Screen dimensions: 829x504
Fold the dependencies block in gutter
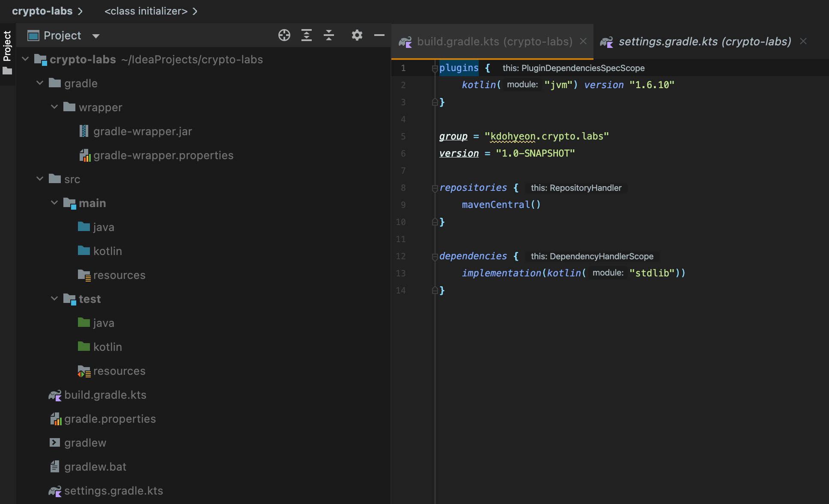click(435, 257)
